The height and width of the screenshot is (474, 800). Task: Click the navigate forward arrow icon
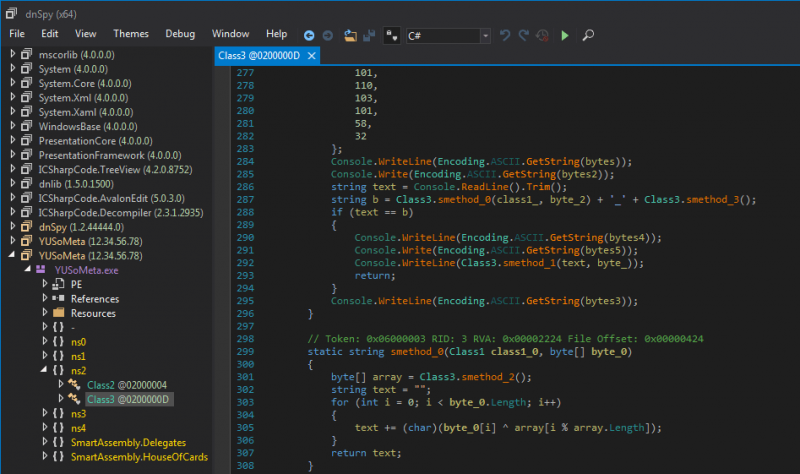(x=327, y=35)
